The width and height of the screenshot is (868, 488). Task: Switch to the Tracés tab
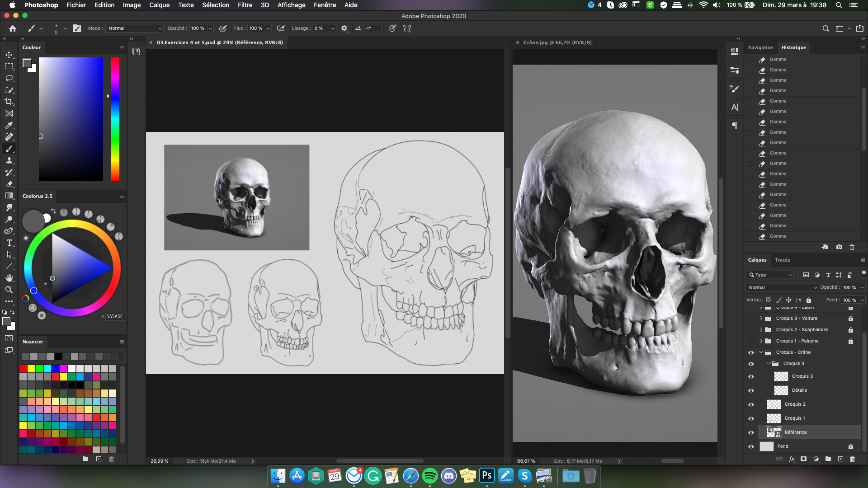tap(782, 260)
